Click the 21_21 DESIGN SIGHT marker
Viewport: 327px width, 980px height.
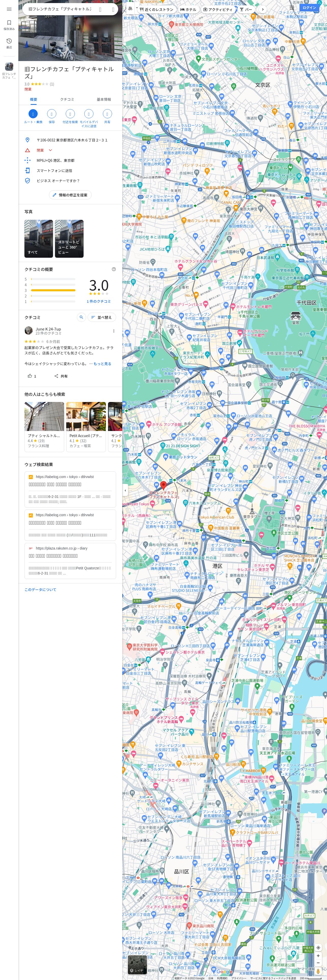(162, 445)
